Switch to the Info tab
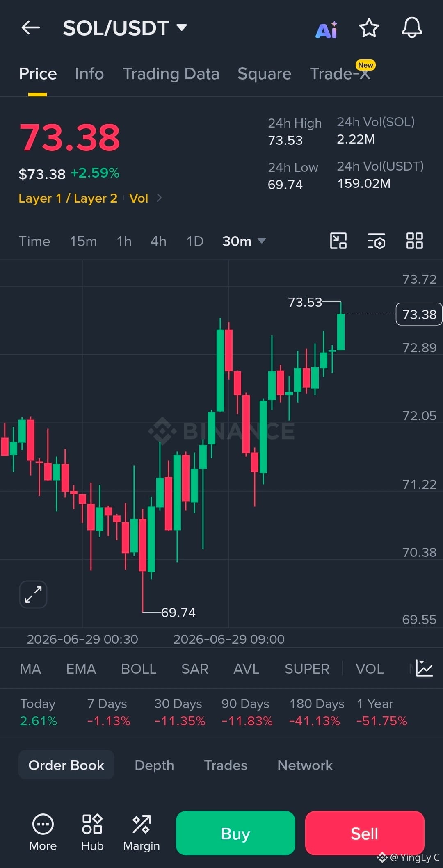The image size is (443, 868). pos(89,74)
